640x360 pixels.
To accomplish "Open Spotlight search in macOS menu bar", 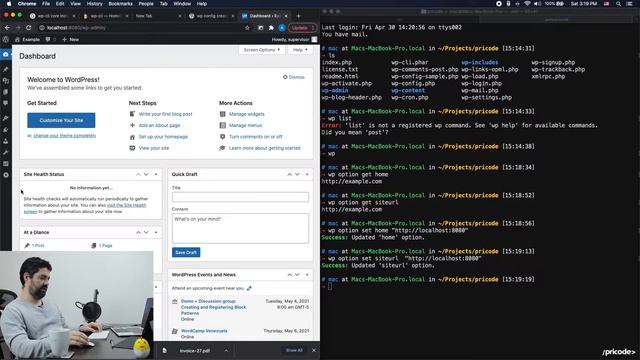I will [618, 4].
